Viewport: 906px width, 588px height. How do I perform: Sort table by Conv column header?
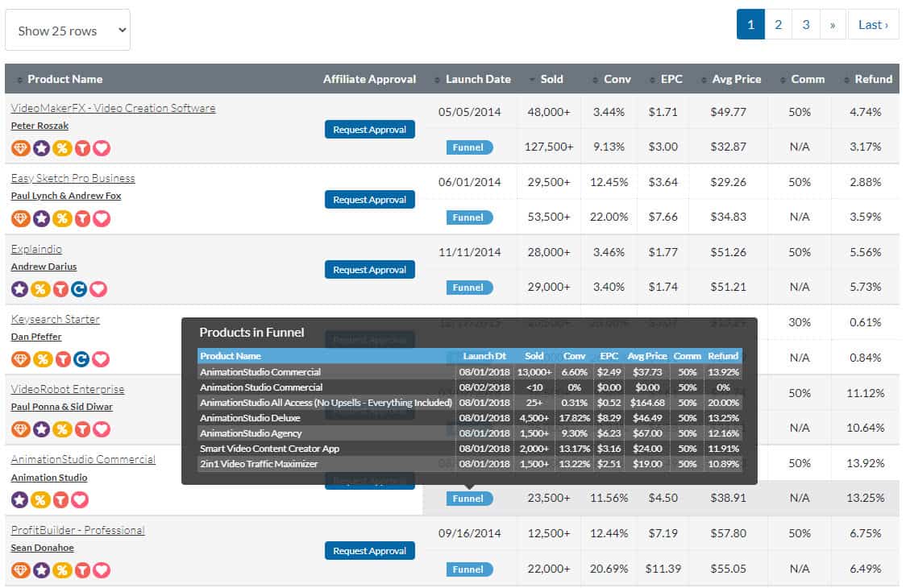pyautogui.click(x=617, y=79)
